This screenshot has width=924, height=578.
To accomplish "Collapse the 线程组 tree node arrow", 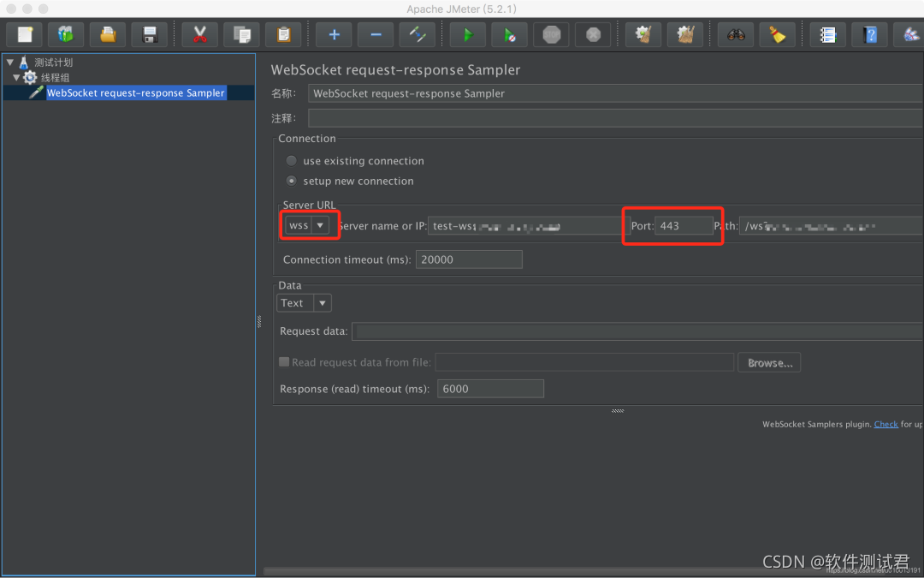I will pos(16,77).
